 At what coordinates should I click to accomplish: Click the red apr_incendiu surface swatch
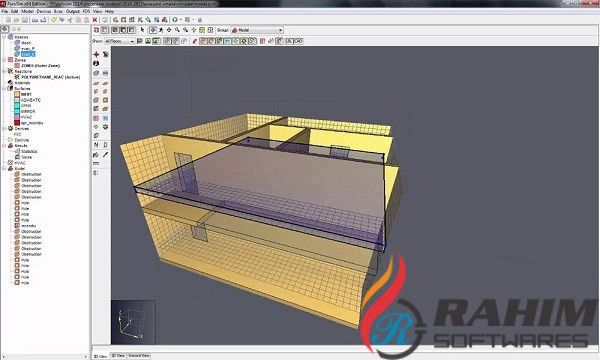click(x=17, y=123)
